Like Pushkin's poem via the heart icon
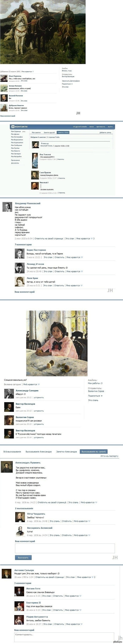 click(x=96, y=502)
